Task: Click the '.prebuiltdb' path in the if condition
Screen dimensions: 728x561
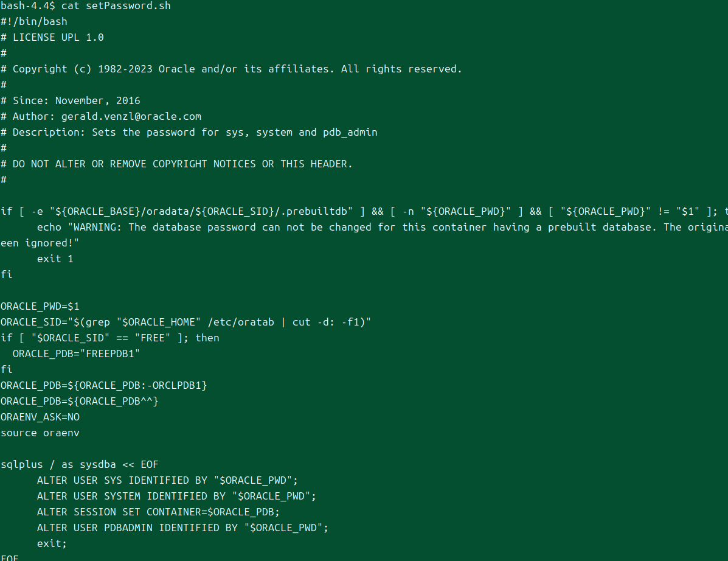Action: tap(319, 212)
